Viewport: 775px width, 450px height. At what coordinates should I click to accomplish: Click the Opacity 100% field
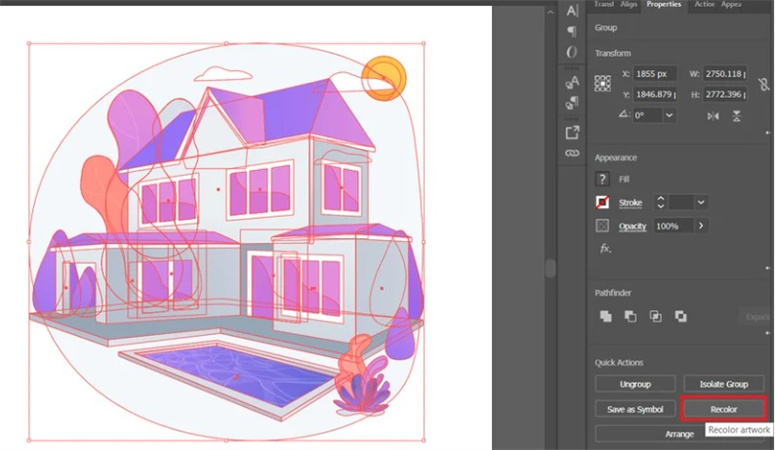point(674,226)
